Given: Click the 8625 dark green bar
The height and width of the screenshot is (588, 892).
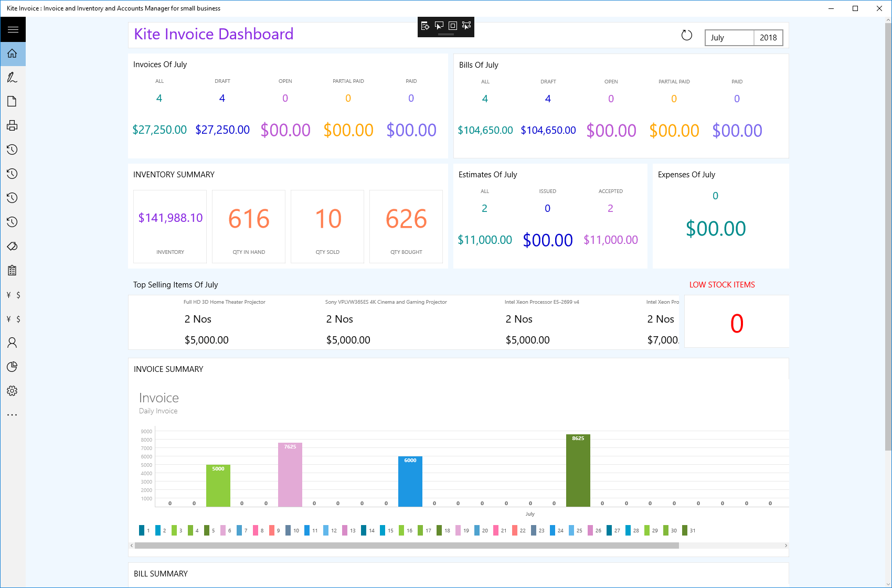Looking at the screenshot, I should pyautogui.click(x=578, y=471).
